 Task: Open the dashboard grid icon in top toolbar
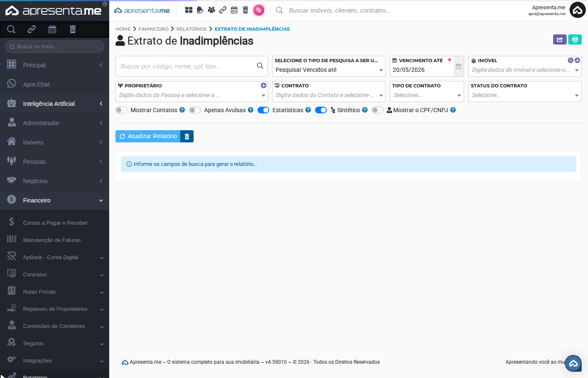coord(189,10)
